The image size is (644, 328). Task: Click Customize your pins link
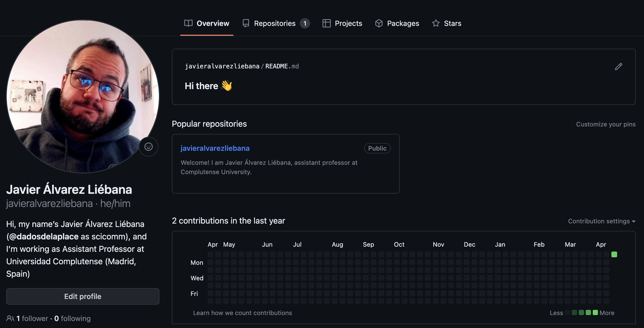tap(605, 124)
